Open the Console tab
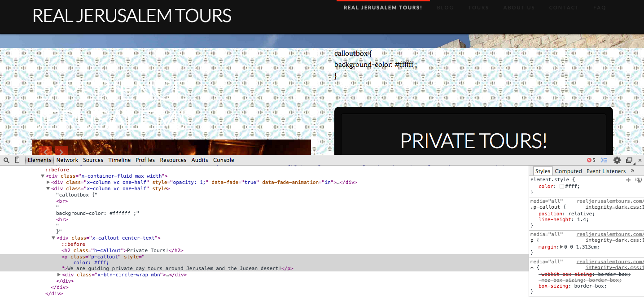The height and width of the screenshot is (297, 644). tap(223, 160)
